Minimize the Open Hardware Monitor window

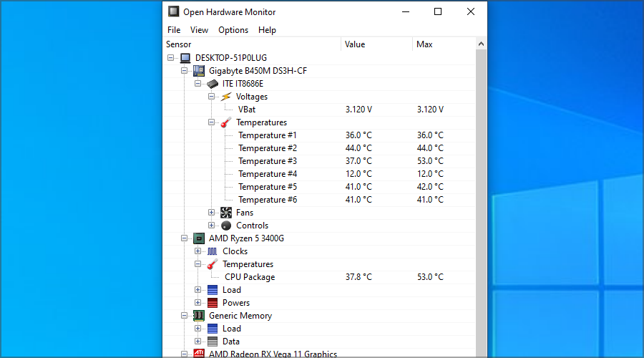pyautogui.click(x=406, y=12)
